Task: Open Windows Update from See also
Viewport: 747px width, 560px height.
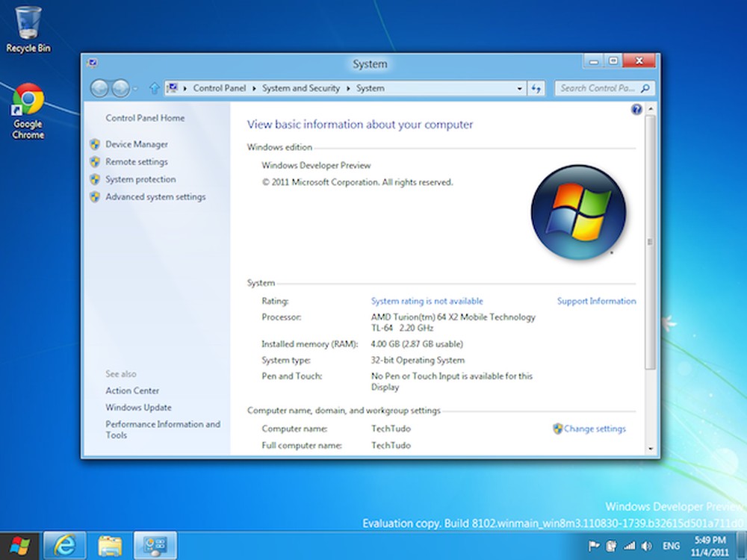Action: (138, 408)
